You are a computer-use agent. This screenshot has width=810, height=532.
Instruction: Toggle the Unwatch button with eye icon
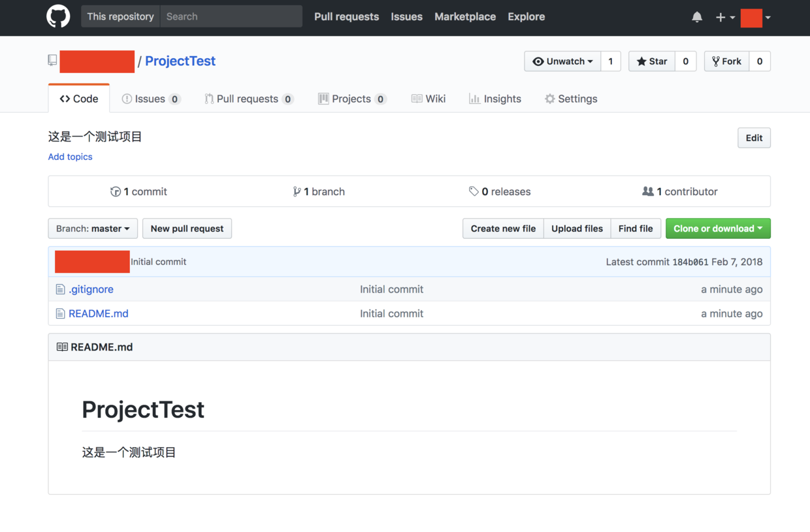coord(562,61)
